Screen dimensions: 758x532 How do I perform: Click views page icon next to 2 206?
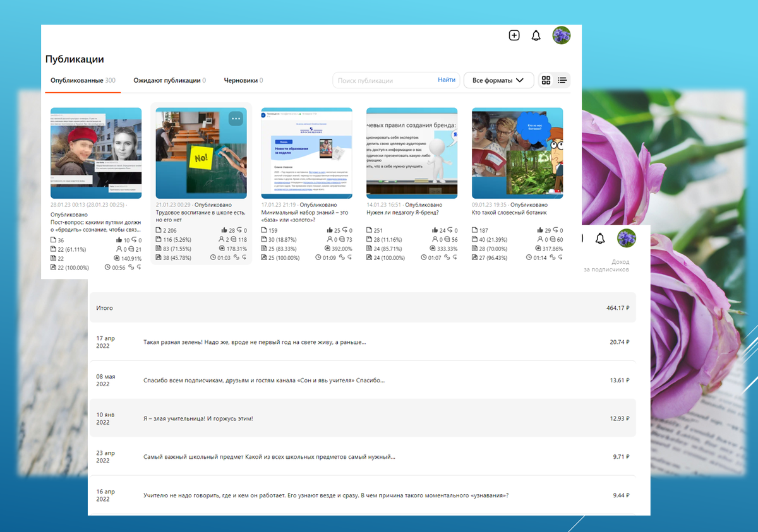159,231
